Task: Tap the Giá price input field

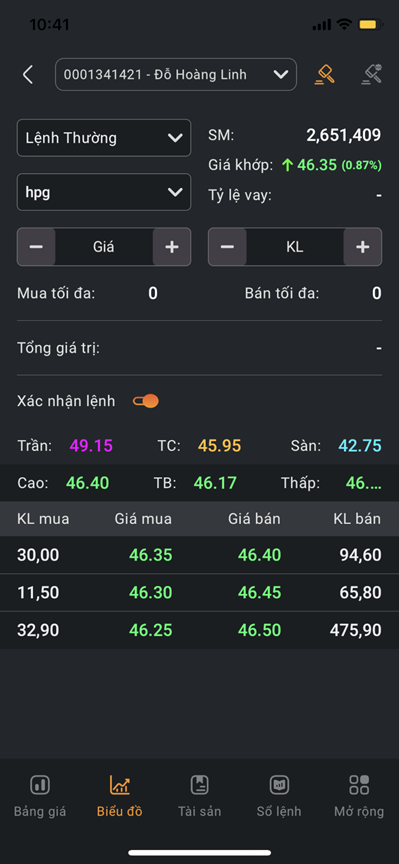Action: tap(104, 247)
